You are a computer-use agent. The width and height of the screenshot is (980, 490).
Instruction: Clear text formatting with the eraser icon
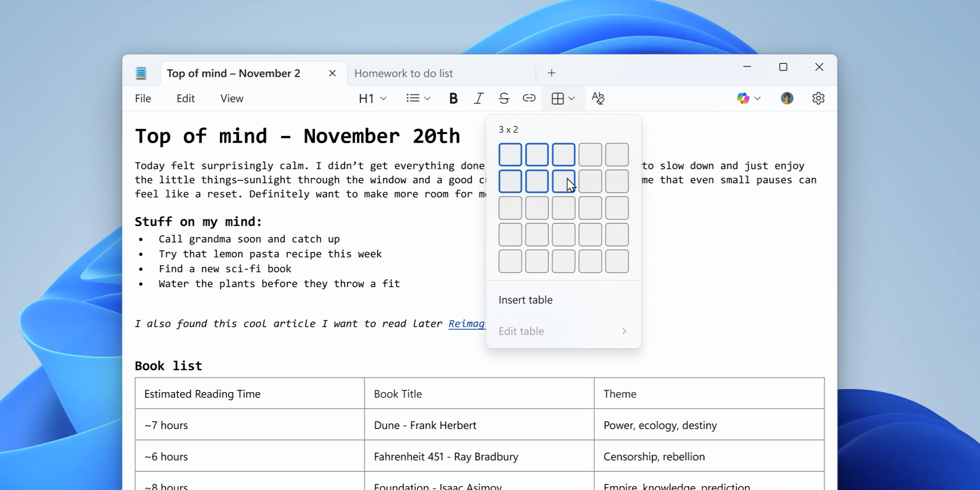click(598, 98)
